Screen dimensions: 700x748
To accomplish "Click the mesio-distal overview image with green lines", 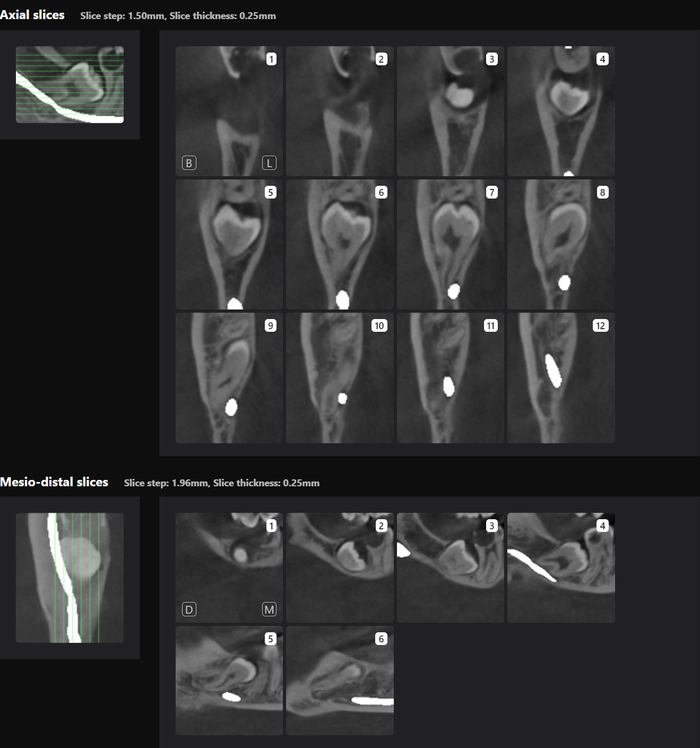I will 70,578.
